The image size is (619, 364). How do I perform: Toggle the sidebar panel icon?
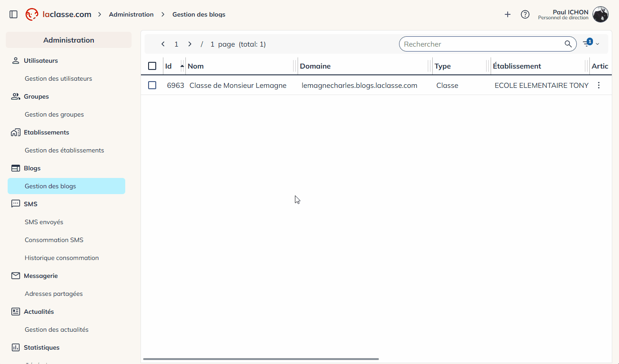[x=13, y=14]
